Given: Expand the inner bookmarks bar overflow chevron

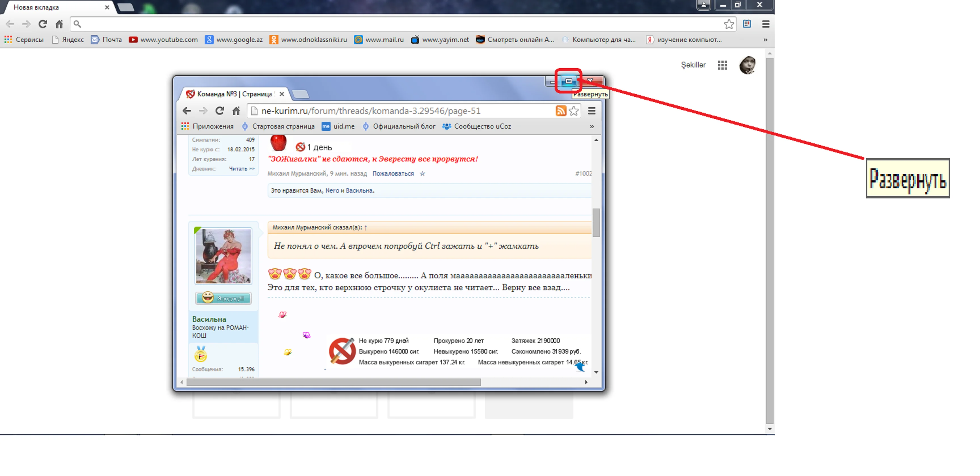Looking at the screenshot, I should (592, 127).
